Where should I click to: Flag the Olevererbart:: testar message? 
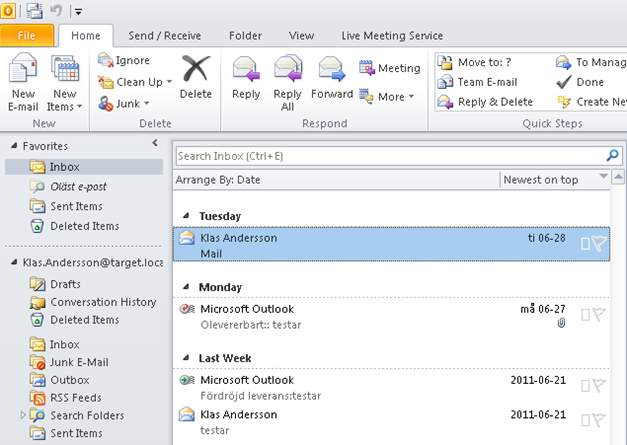(x=600, y=315)
